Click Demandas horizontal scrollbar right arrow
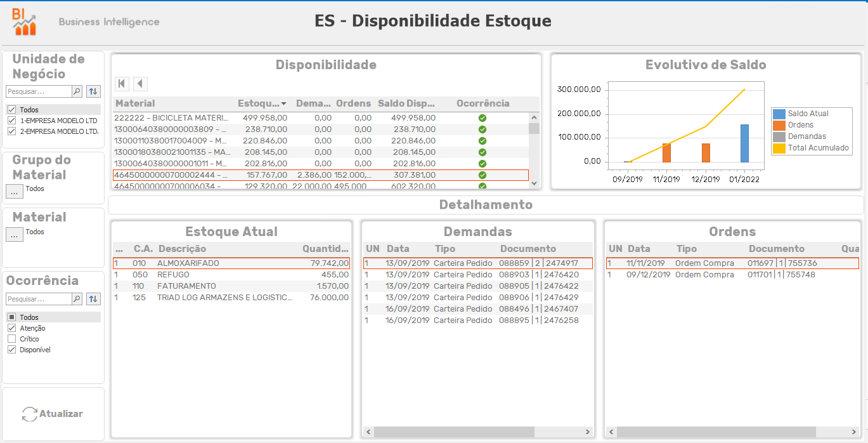This screenshot has height=443, width=868. pos(588,432)
